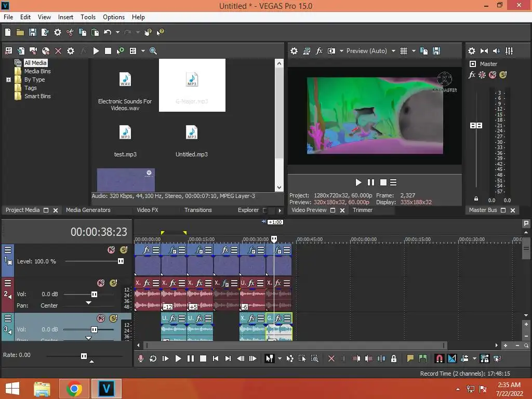Open Video Output FX in preview toolbar
The image size is (532, 399).
pos(319,51)
